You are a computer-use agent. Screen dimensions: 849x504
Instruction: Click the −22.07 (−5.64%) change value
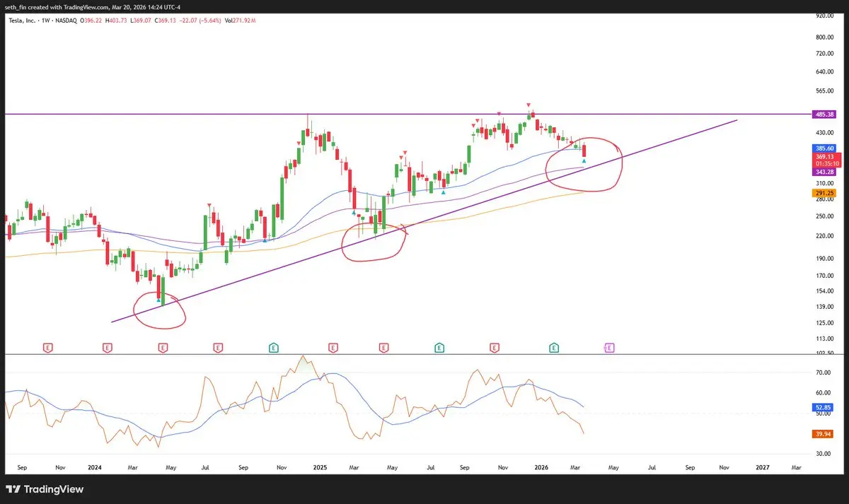point(200,20)
